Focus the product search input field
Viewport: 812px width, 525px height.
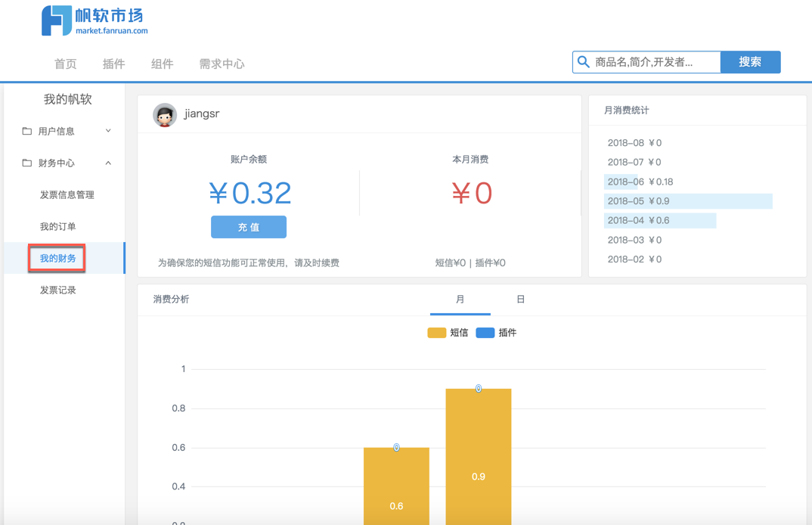646,62
